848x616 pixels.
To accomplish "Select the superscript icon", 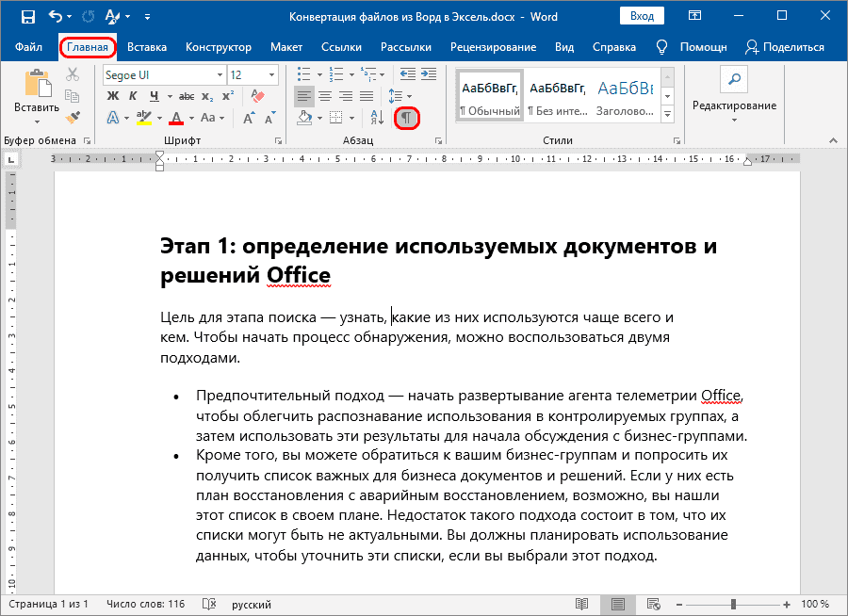I will (x=226, y=95).
